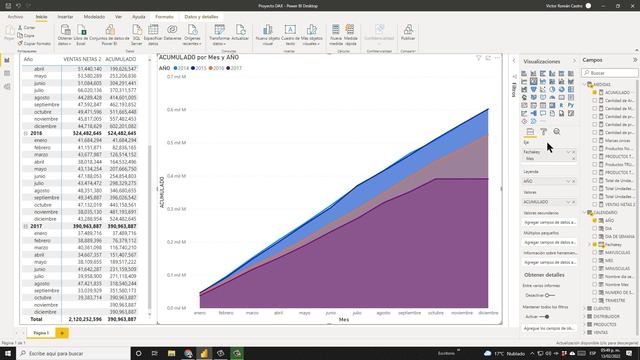
Task: Expand the DISTRIBUIDOR table
Action: 584,316
